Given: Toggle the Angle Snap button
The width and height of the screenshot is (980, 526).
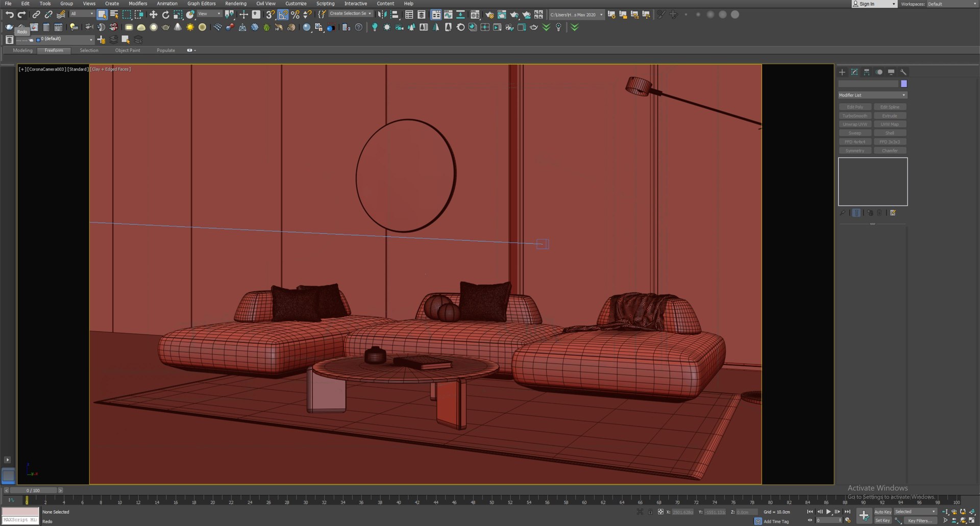Looking at the screenshot, I should (283, 15).
